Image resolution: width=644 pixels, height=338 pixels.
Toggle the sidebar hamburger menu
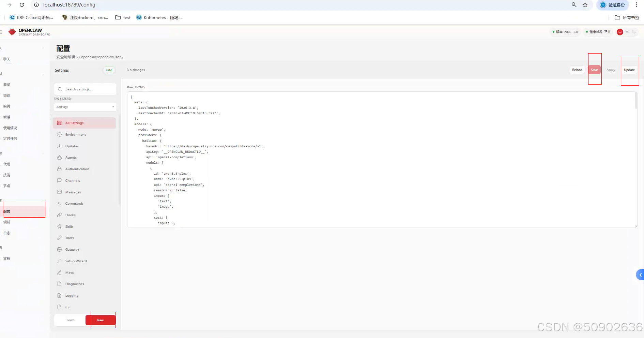tap(1, 32)
